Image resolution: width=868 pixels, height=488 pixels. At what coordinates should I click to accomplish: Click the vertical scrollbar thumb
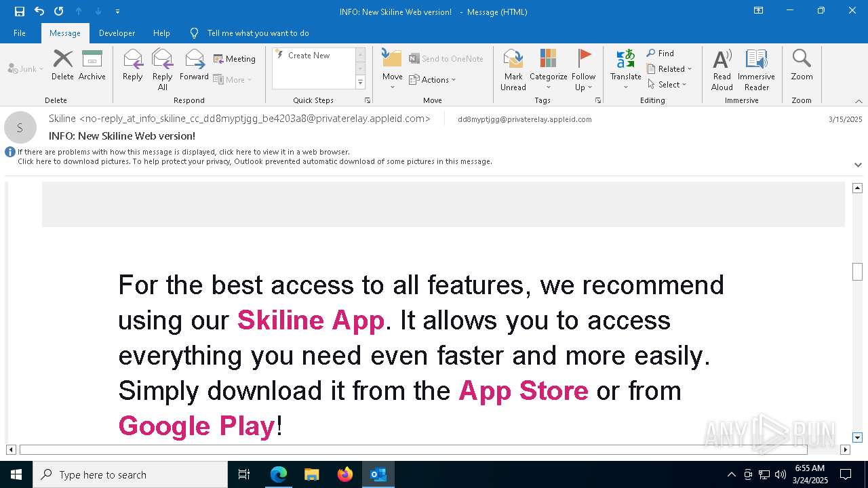pyautogui.click(x=857, y=271)
